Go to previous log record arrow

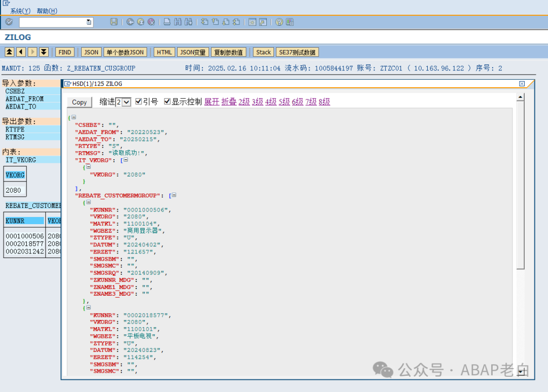(21, 52)
